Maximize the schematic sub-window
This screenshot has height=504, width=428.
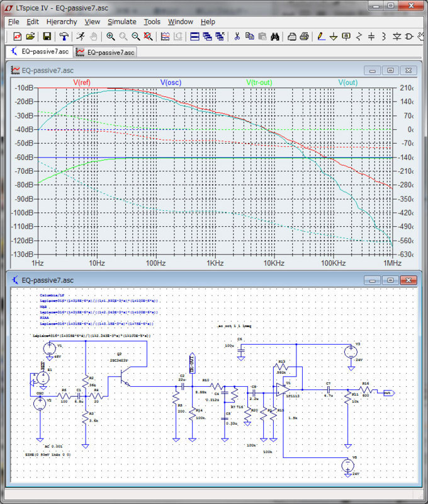(390, 280)
